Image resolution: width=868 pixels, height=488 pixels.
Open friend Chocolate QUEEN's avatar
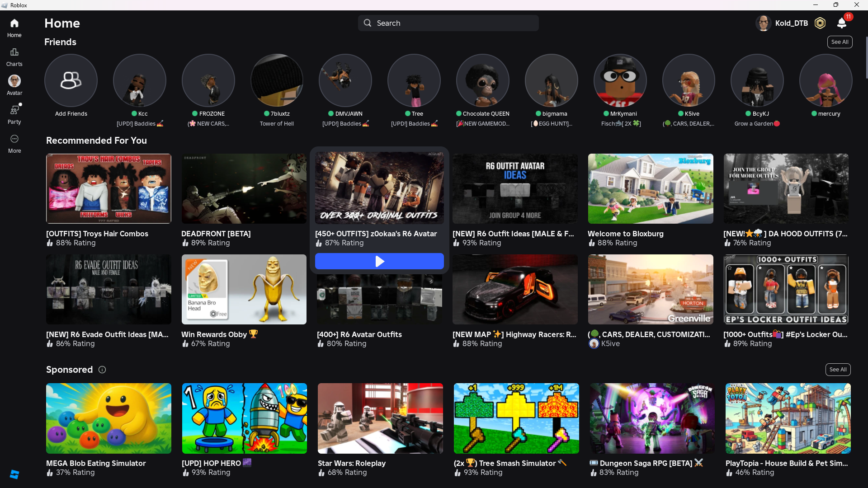pos(483,80)
